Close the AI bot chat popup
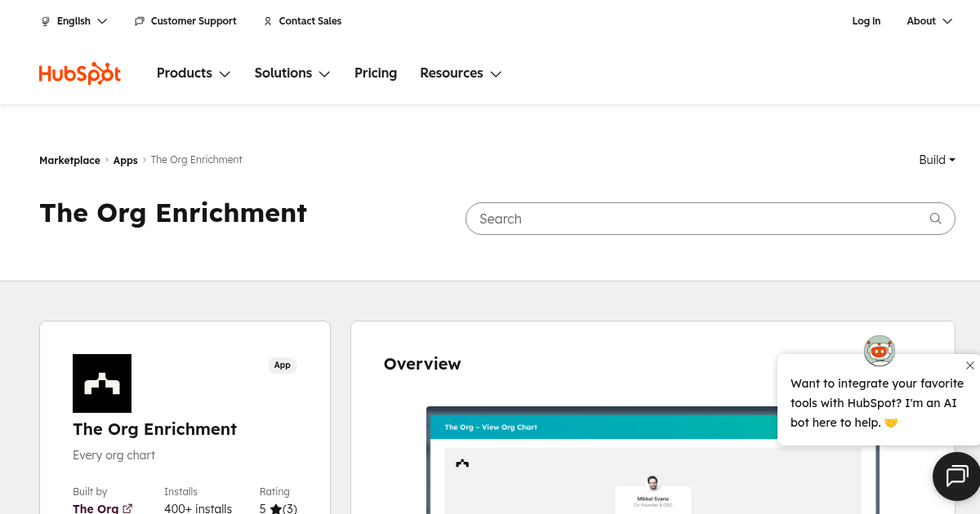Viewport: 980px width, 514px height. click(970, 366)
